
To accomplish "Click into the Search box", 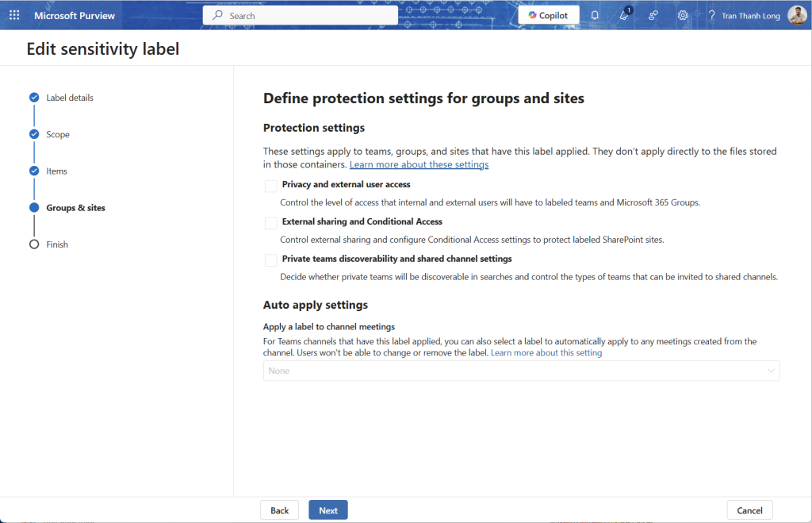I will [301, 15].
